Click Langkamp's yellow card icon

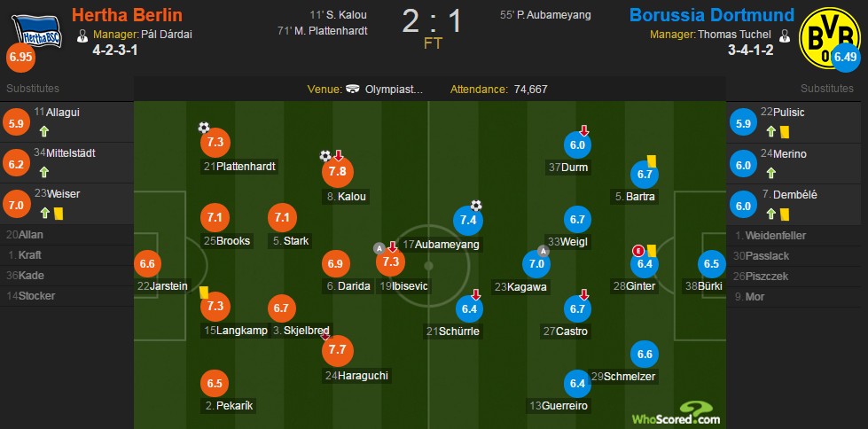(203, 292)
